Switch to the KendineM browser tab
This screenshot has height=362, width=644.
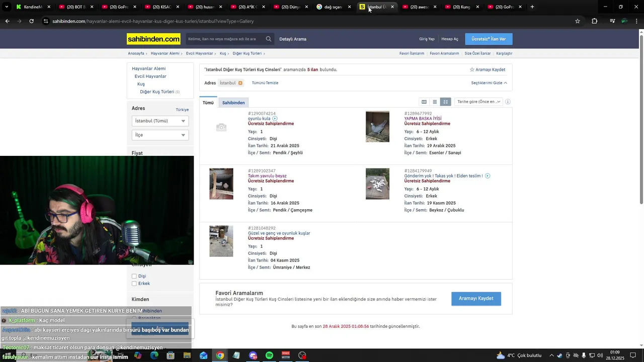pyautogui.click(x=32, y=7)
